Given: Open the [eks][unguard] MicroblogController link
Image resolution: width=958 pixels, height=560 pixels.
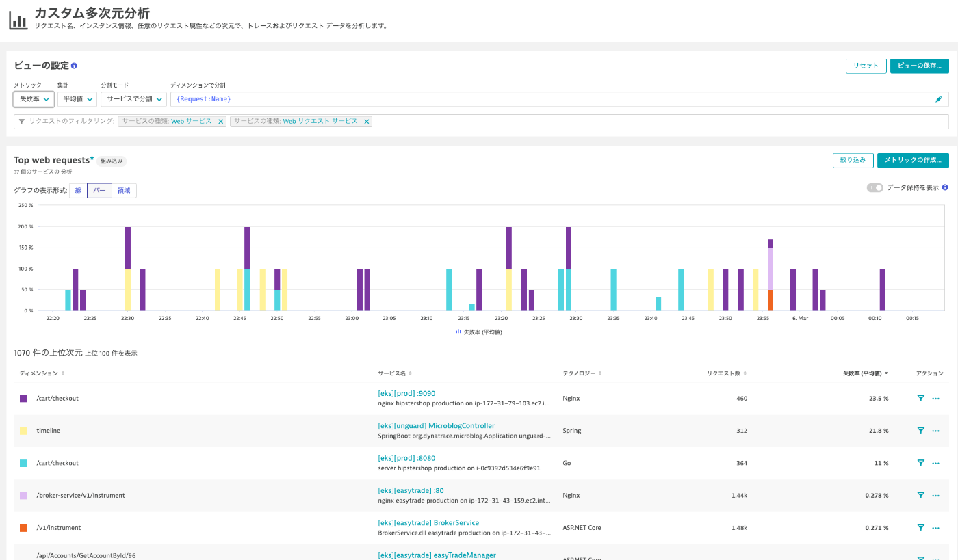Looking at the screenshot, I should point(436,425).
